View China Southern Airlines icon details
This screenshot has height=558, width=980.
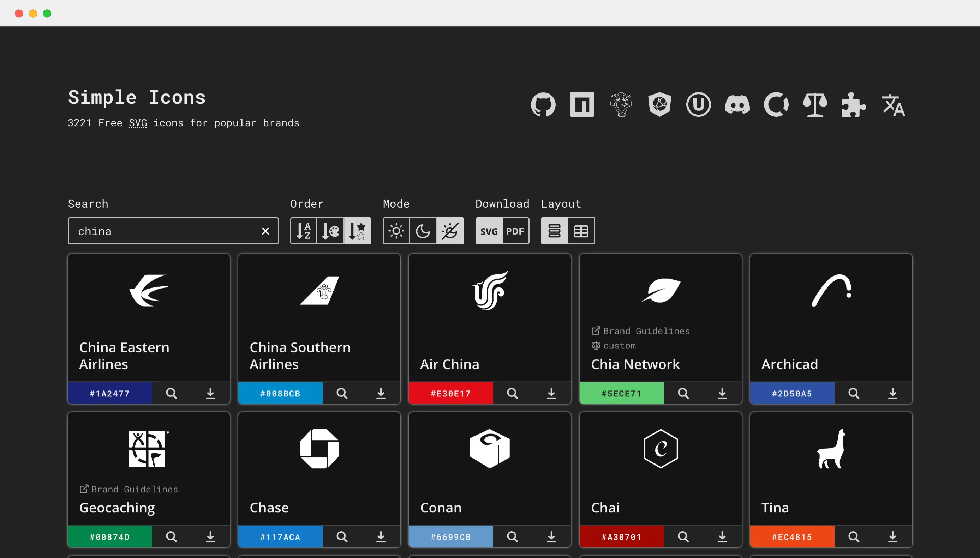coord(342,393)
